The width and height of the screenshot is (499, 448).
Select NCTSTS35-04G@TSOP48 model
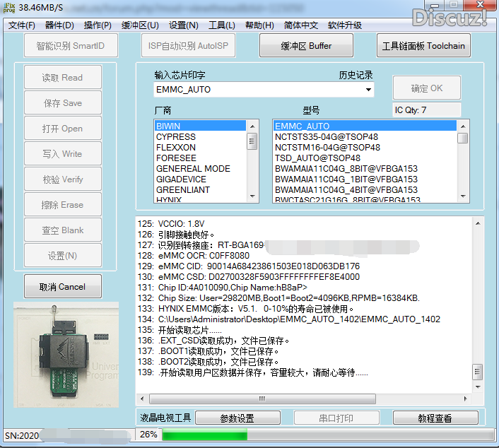[x=365, y=137]
